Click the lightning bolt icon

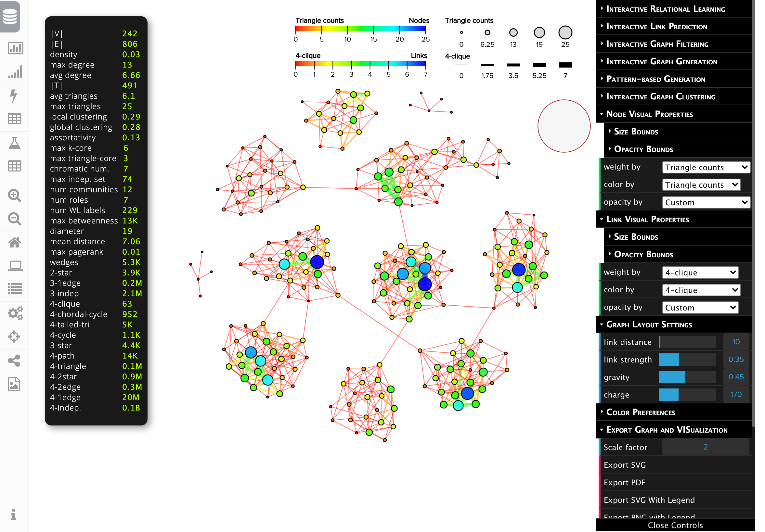14,95
